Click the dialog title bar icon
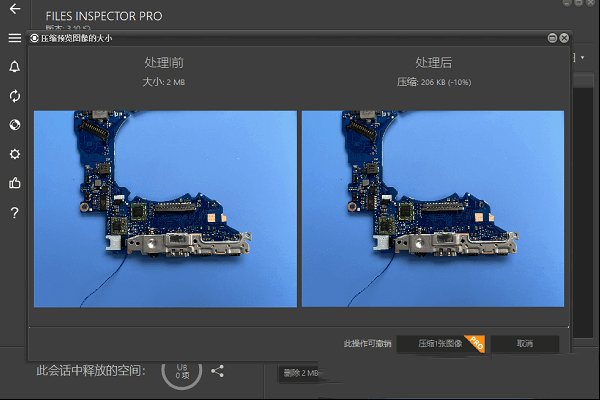Screen dimensions: 600x400 pyautogui.click(x=36, y=38)
